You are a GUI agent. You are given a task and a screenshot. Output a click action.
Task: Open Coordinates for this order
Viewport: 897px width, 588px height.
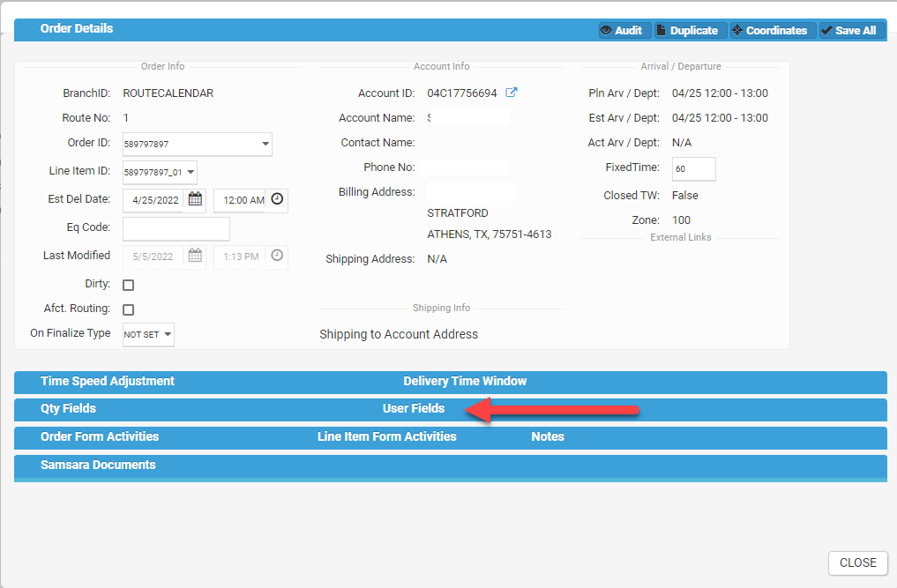click(773, 30)
